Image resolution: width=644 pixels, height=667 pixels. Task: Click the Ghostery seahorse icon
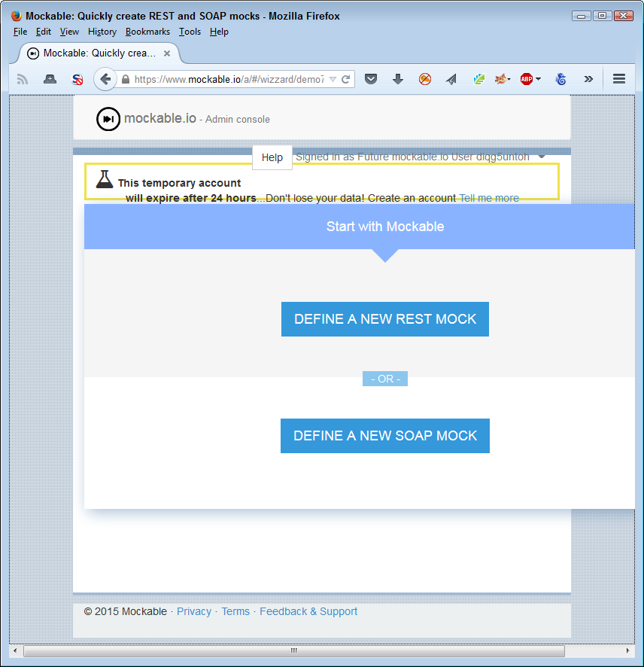[560, 79]
